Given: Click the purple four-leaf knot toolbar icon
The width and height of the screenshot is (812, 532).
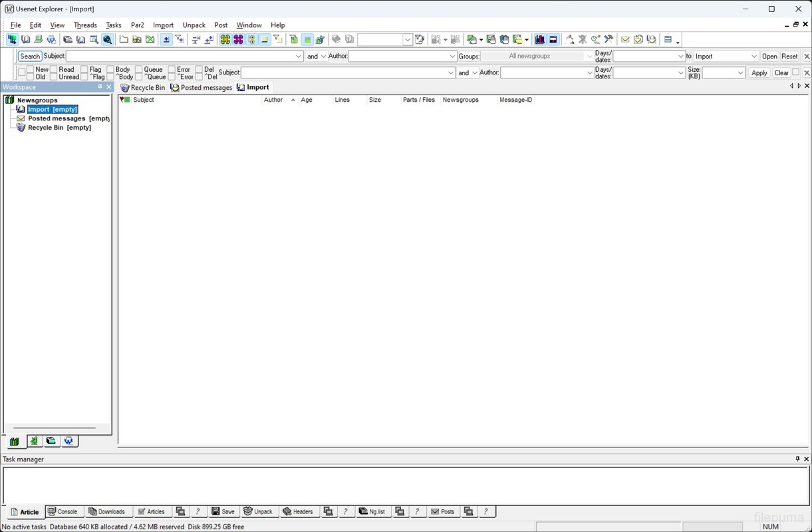Looking at the screenshot, I should pos(238,40).
